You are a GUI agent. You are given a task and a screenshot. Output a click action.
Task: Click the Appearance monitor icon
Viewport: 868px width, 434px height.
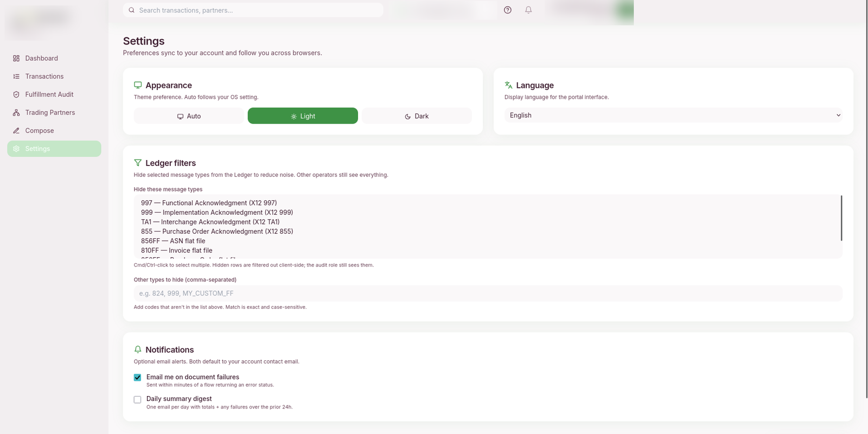pyautogui.click(x=138, y=85)
